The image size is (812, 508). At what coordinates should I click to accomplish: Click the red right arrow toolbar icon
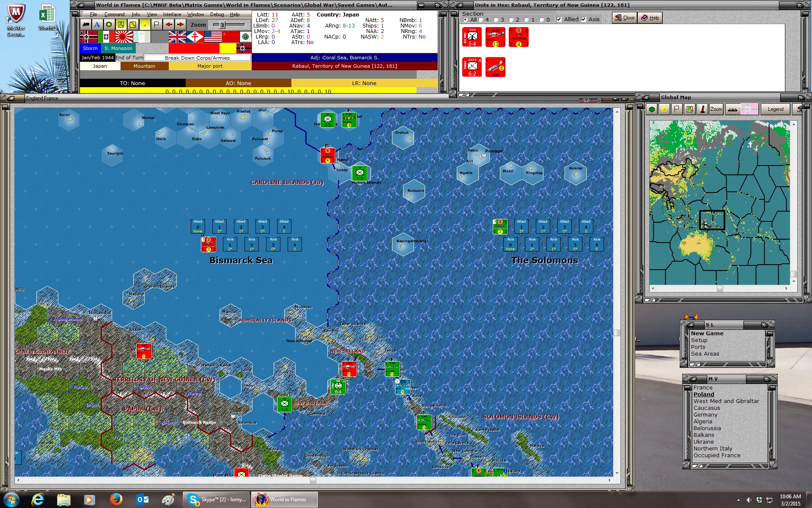click(180, 25)
